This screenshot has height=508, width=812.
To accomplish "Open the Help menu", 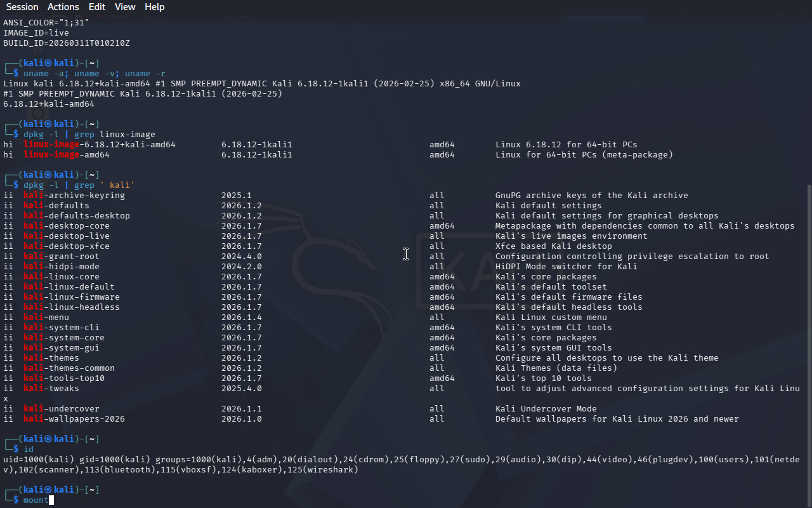I will 154,7.
